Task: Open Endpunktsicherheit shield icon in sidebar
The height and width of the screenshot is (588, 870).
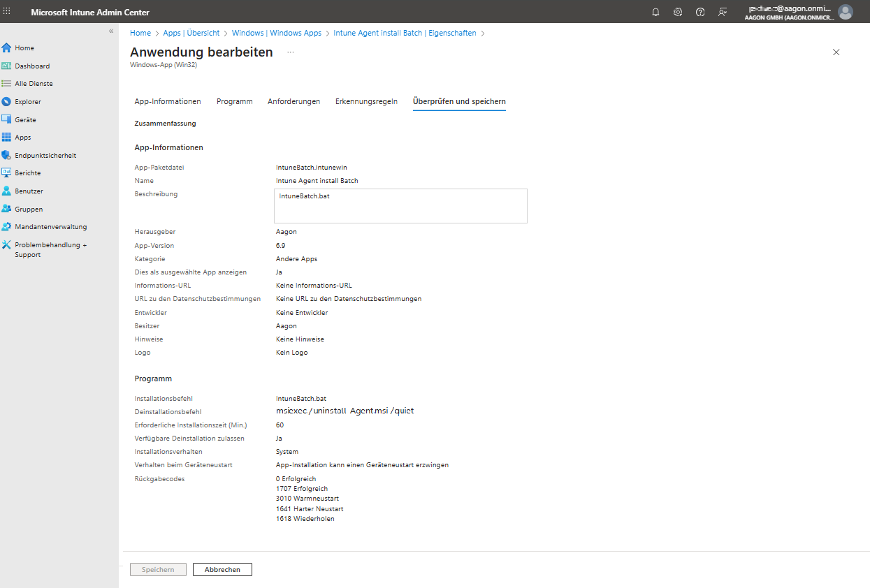Action: click(7, 156)
